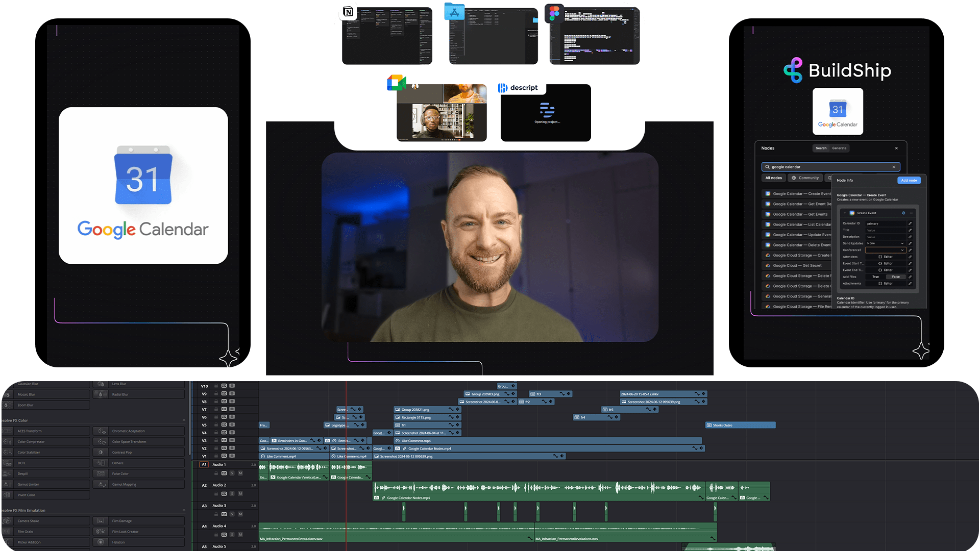
Task: Disable video track V8
Action: coord(232,402)
